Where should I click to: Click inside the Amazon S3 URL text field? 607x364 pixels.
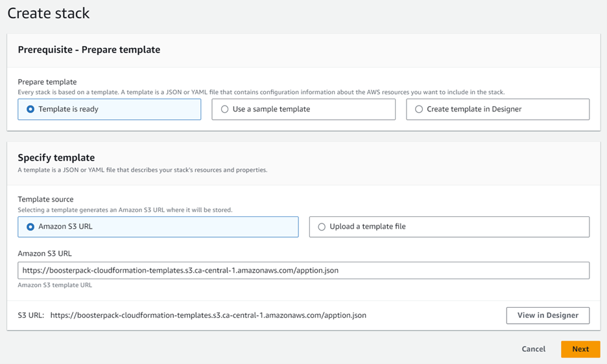[x=303, y=270]
